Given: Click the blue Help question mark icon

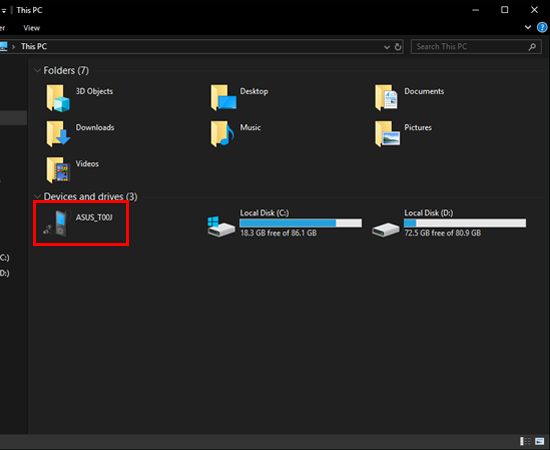Looking at the screenshot, I should point(542,27).
